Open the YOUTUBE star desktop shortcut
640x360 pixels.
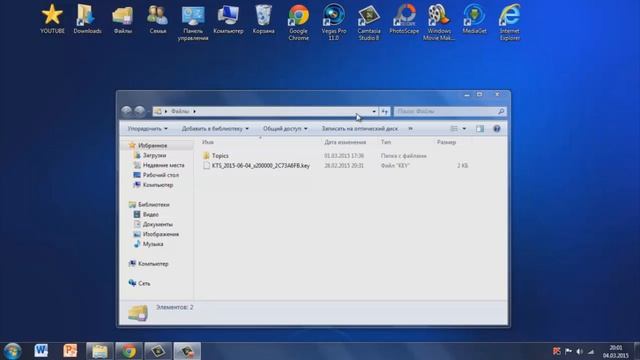52,18
